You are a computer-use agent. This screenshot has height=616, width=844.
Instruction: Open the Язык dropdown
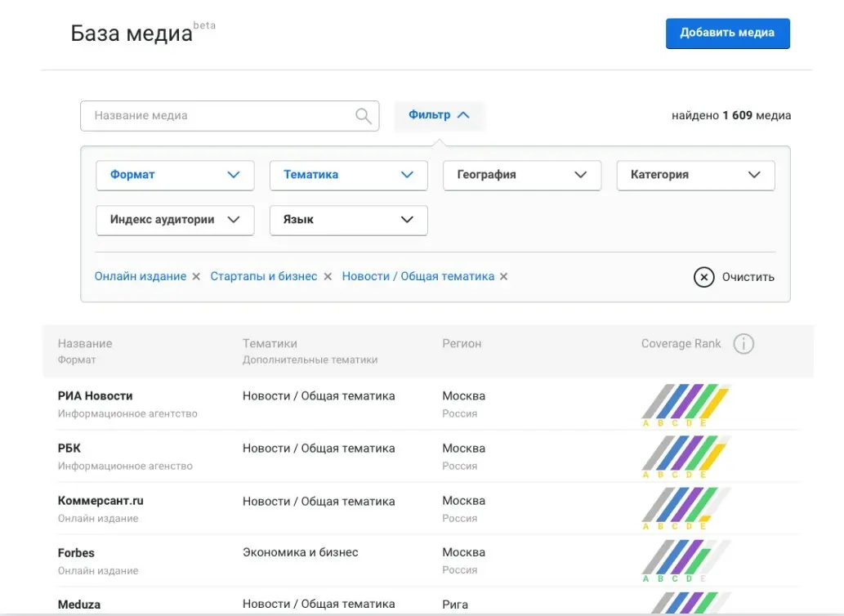click(x=348, y=220)
